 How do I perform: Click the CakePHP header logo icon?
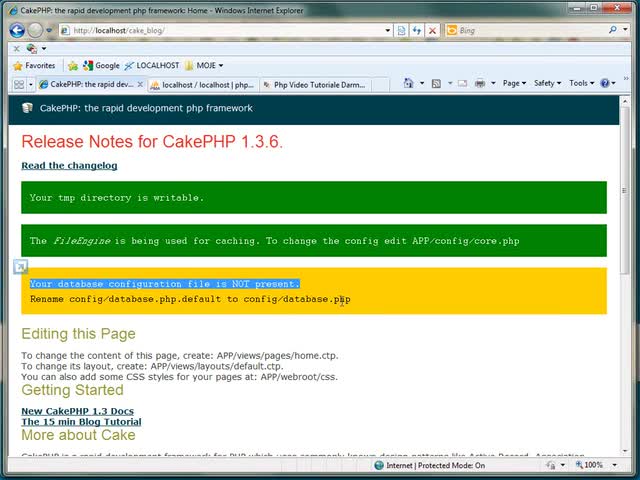tap(27, 108)
